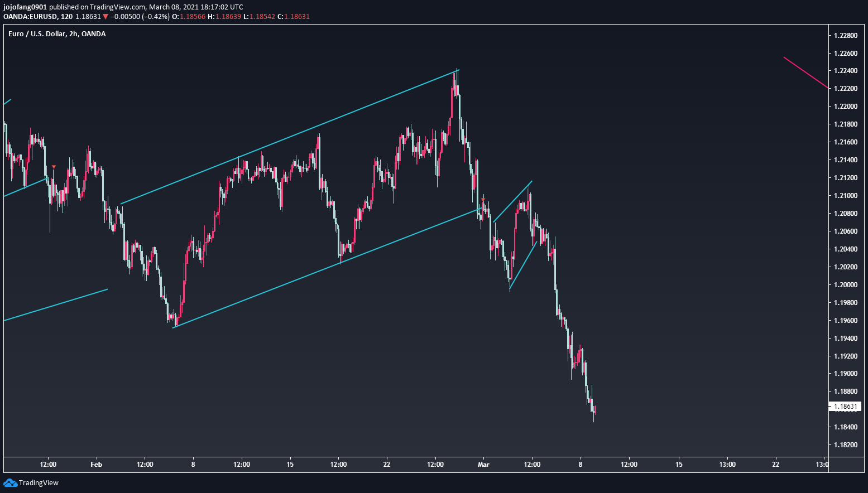Click the 1.22400 price axis label
This screenshot has height=493, width=868.
coord(845,71)
